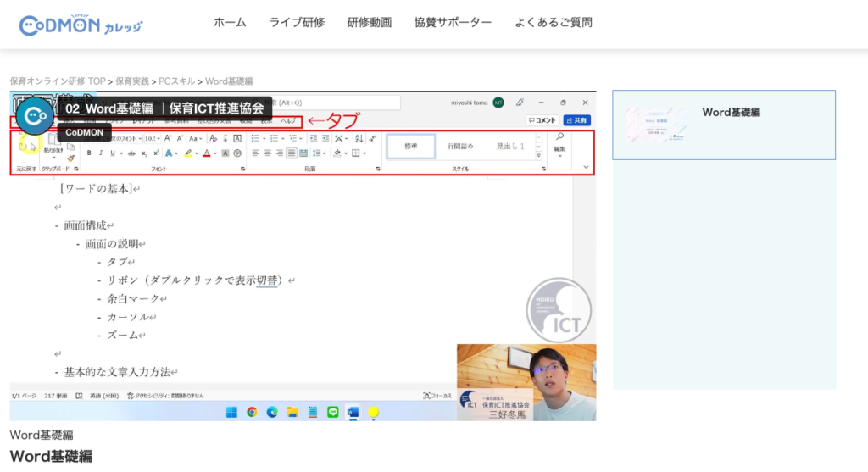Image resolution: width=868 pixels, height=472 pixels.
Task: Go to ライブ研修 in the navigation
Action: coord(297,23)
